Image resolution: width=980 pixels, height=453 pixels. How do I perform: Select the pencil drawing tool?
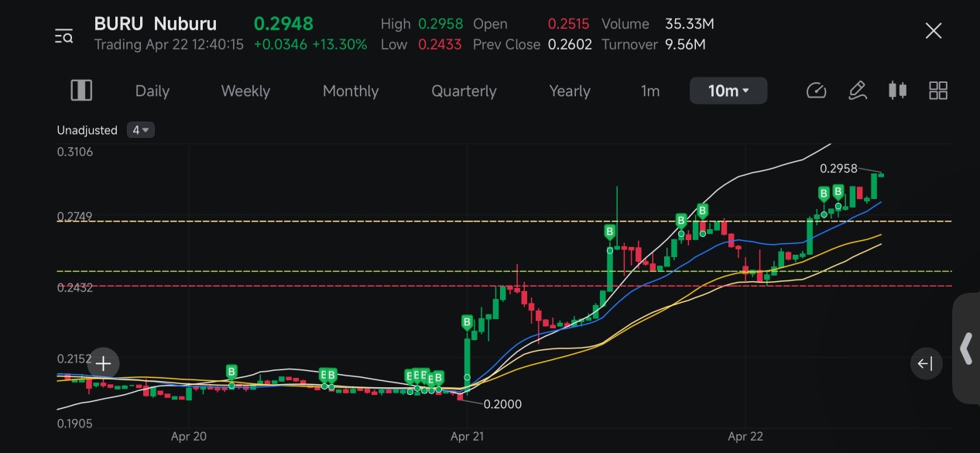point(857,91)
